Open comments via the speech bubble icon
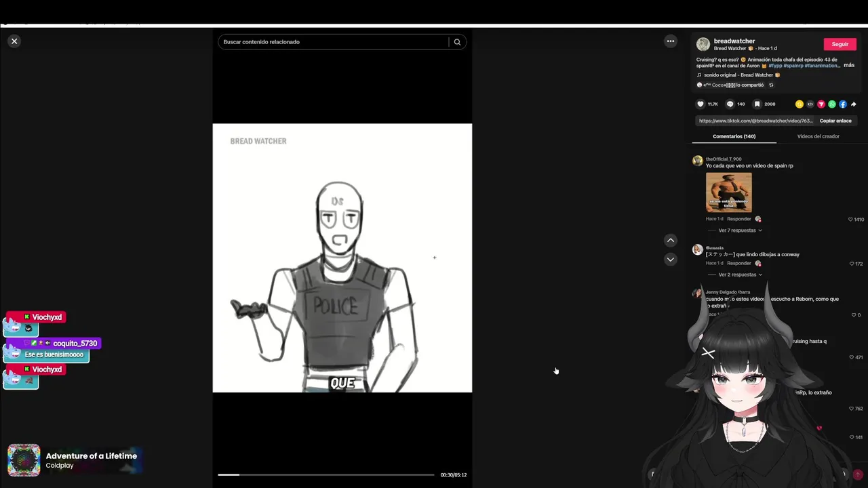 [730, 104]
